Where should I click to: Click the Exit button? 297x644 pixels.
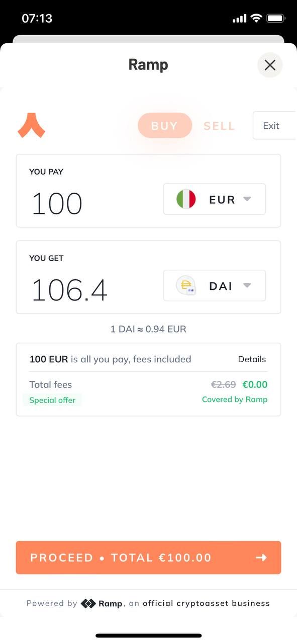(x=274, y=126)
